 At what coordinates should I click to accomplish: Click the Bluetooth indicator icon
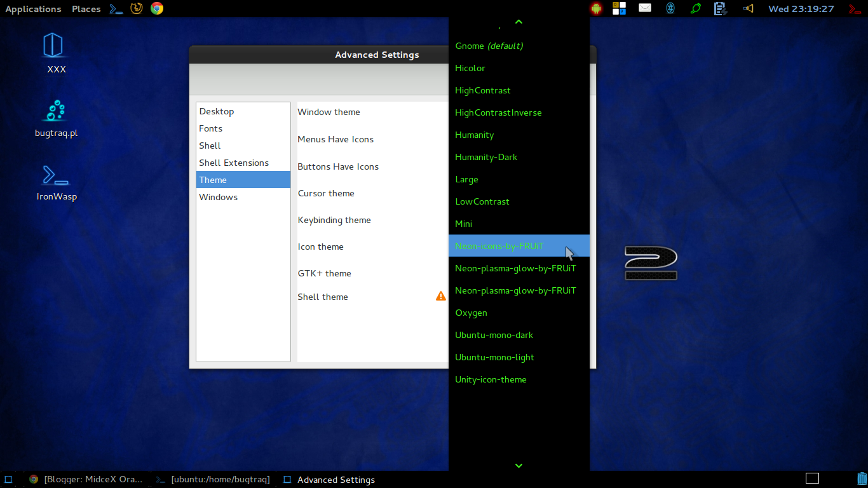point(670,8)
